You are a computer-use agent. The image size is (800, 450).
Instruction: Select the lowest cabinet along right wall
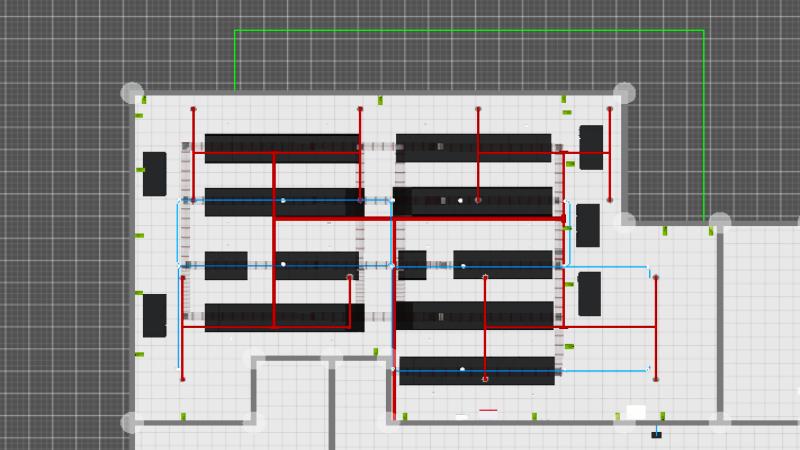click(x=589, y=293)
